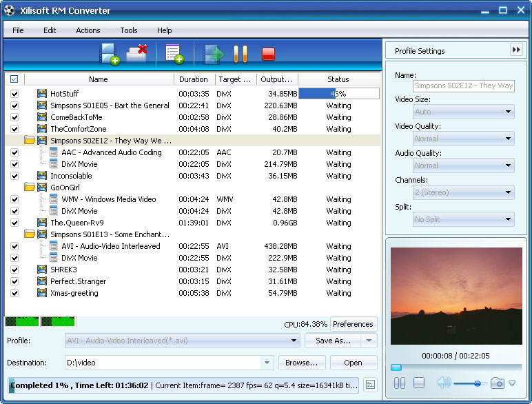Open the Profile dropdown showing AVI format
Image resolution: width=532 pixels, height=404 pixels.
point(183,341)
